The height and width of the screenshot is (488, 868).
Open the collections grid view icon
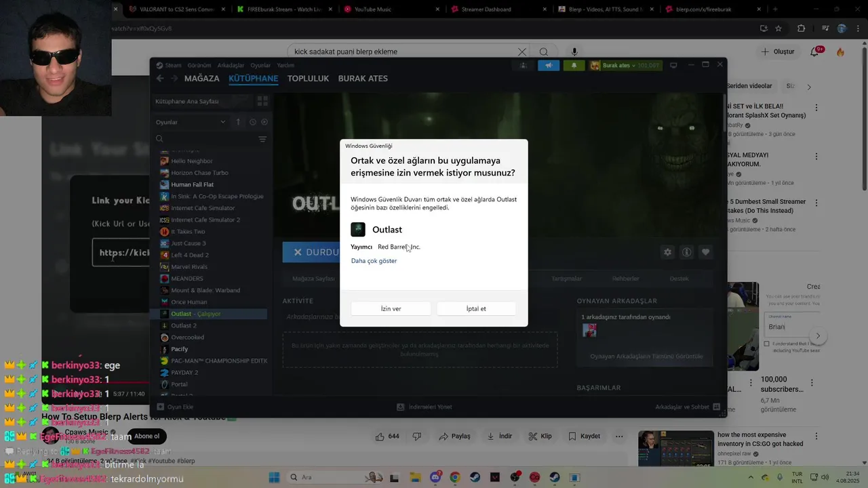[262, 101]
